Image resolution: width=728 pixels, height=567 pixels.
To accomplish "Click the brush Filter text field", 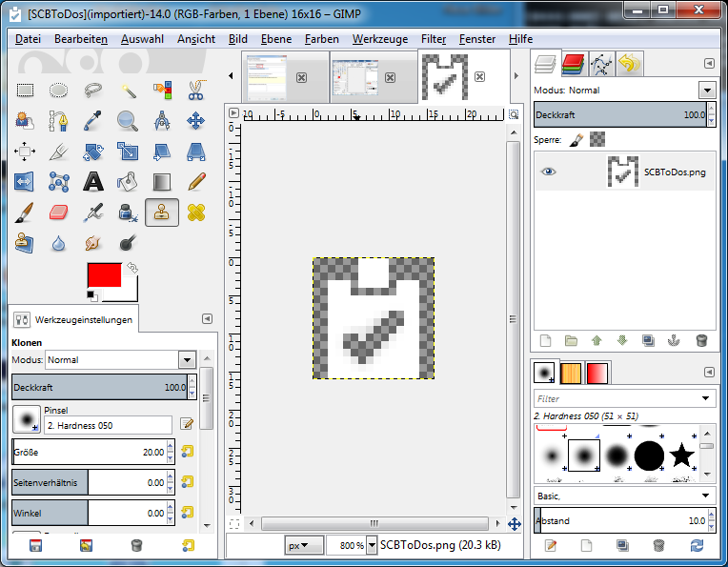I will pos(616,399).
